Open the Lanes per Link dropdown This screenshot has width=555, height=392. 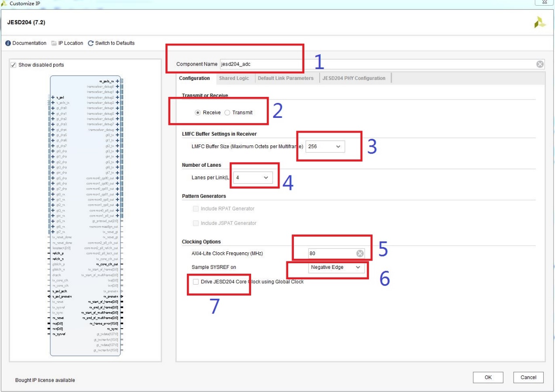(253, 178)
